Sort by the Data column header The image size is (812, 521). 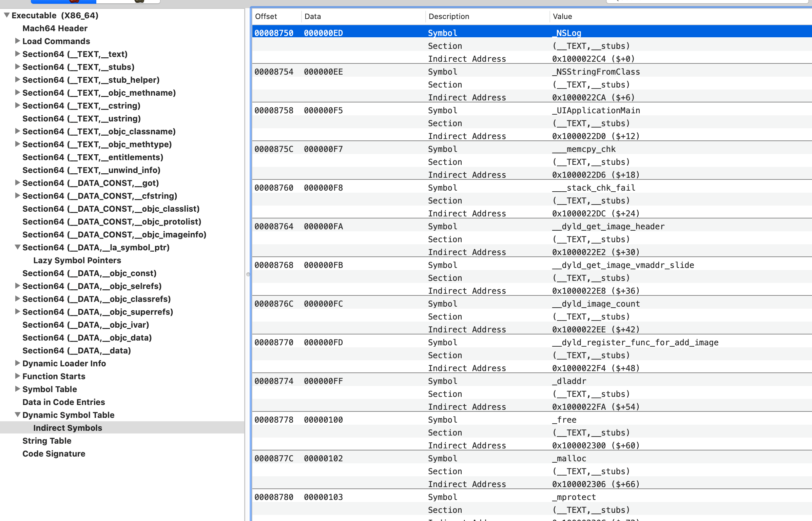[363, 16]
